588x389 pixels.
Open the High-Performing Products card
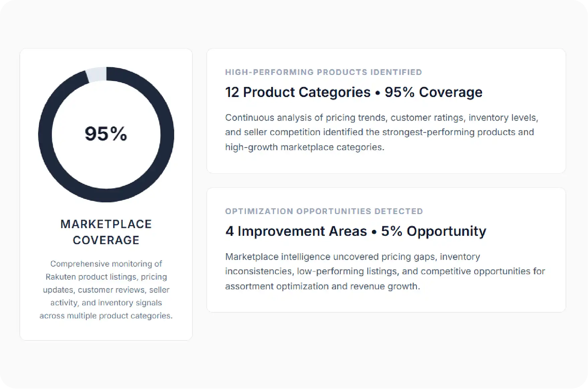pyautogui.click(x=386, y=111)
